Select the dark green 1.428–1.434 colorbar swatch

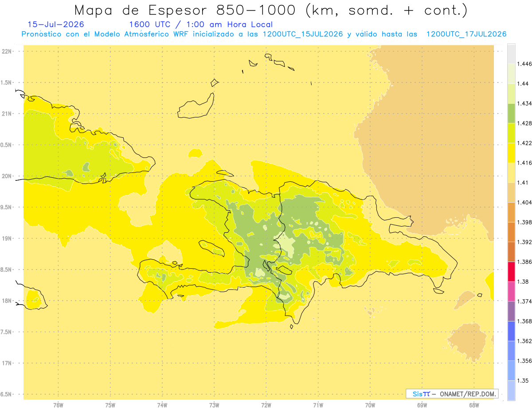point(511,113)
